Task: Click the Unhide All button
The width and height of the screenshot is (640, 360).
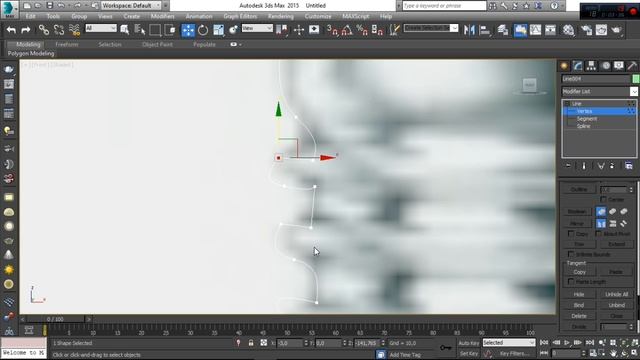Action: pos(616,294)
